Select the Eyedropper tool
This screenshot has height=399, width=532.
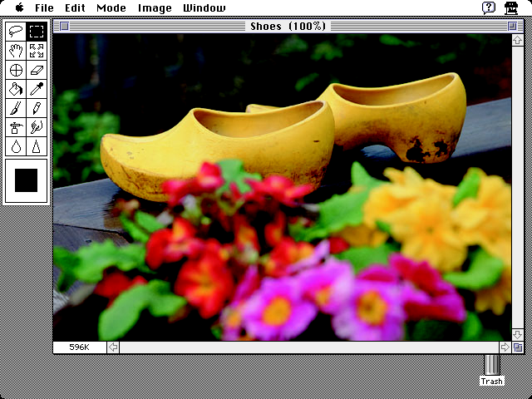[x=36, y=89]
